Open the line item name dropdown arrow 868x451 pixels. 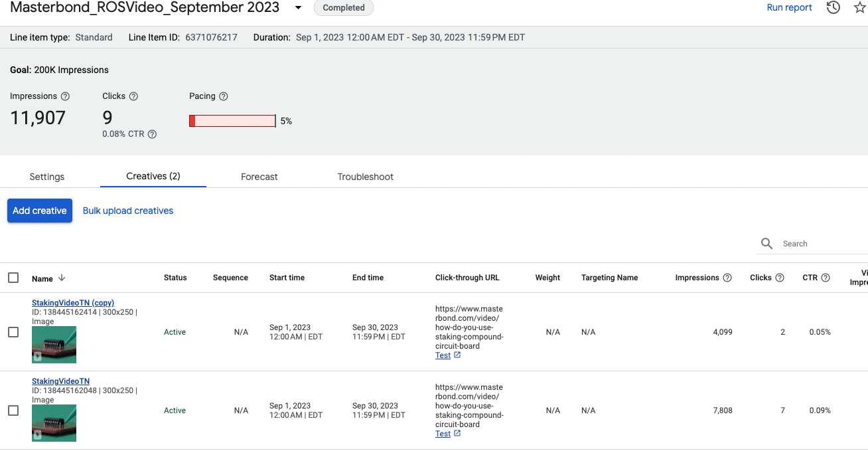coord(297,7)
